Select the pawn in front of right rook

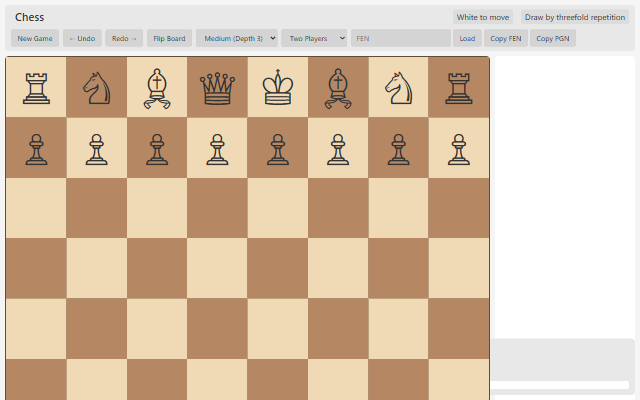click(x=459, y=148)
